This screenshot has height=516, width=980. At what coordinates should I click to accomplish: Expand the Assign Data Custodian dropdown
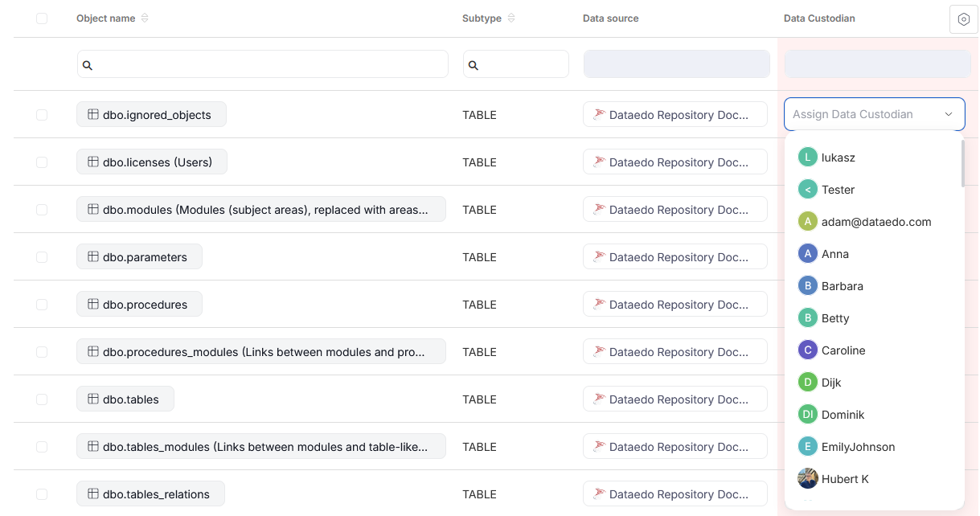(874, 114)
